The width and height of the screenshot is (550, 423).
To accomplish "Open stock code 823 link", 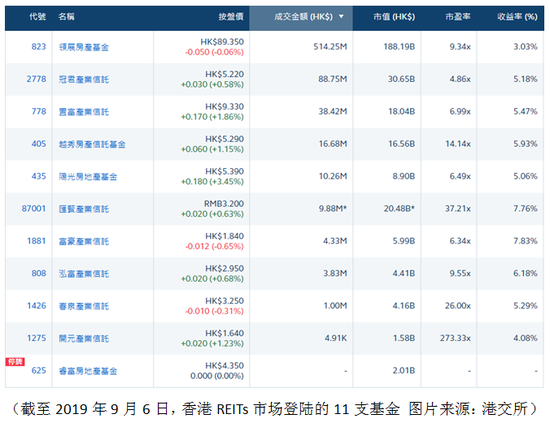I will click(x=39, y=47).
